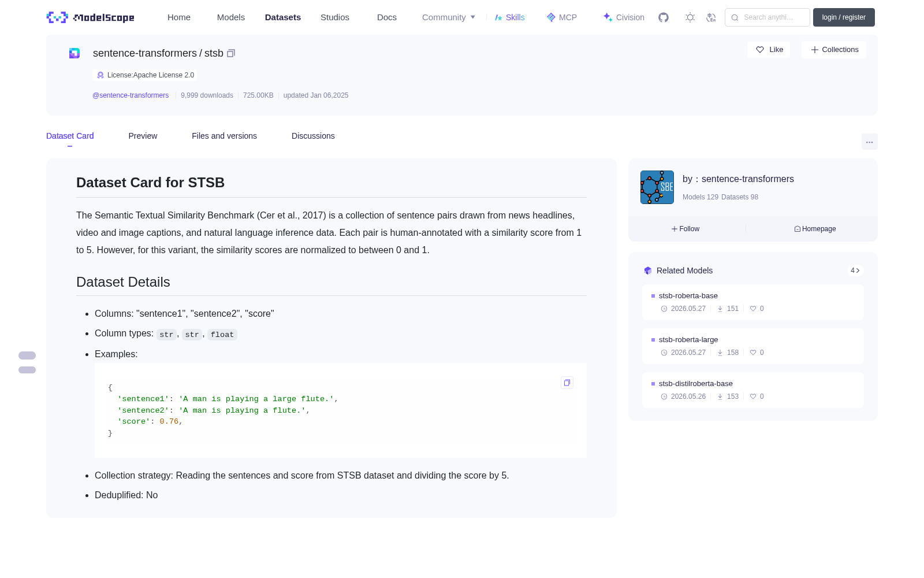Open the Files and versions tab
This screenshot has width=924, height=578.
tap(224, 136)
